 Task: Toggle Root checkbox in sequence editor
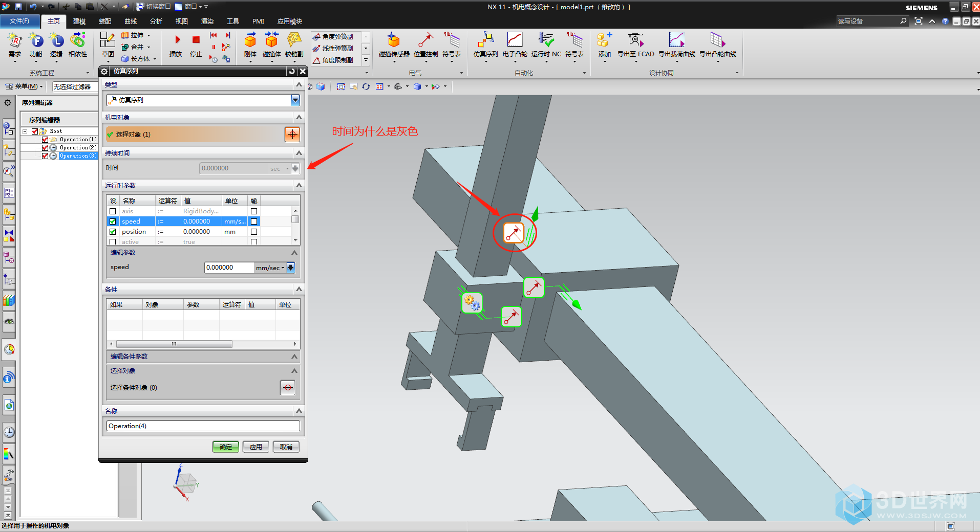point(35,131)
